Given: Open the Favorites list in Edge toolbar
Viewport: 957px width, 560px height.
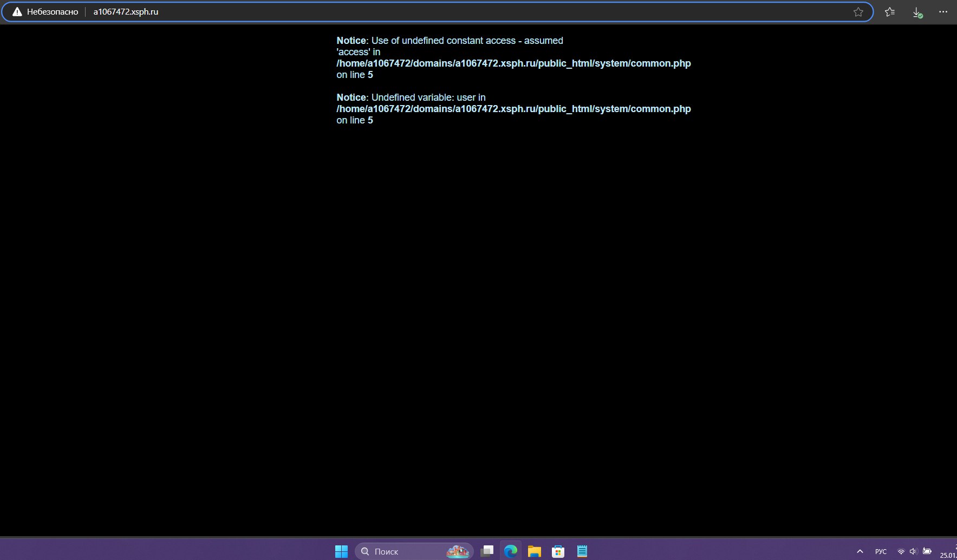Looking at the screenshot, I should click(890, 12).
